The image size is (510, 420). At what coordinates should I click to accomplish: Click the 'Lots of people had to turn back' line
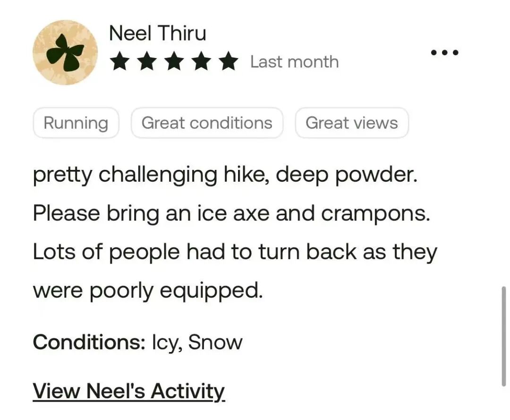click(235, 252)
